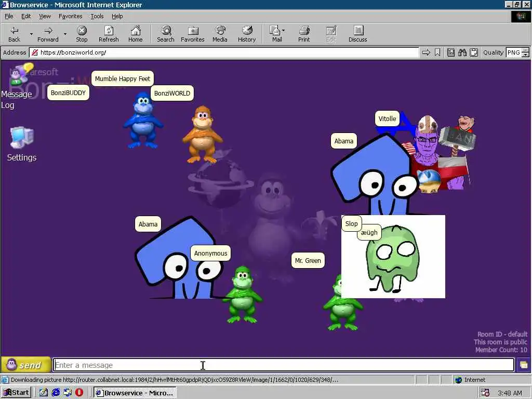Refresh the current page
Viewport: 532px width, 399px height.
pyautogui.click(x=109, y=34)
